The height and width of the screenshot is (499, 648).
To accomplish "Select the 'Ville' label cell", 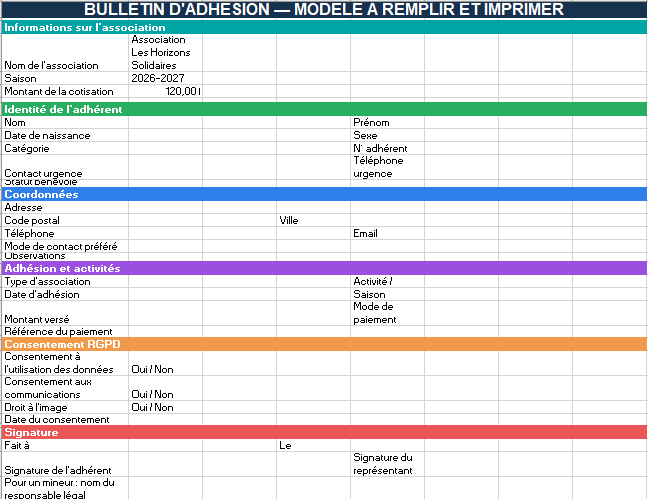I will (313, 220).
